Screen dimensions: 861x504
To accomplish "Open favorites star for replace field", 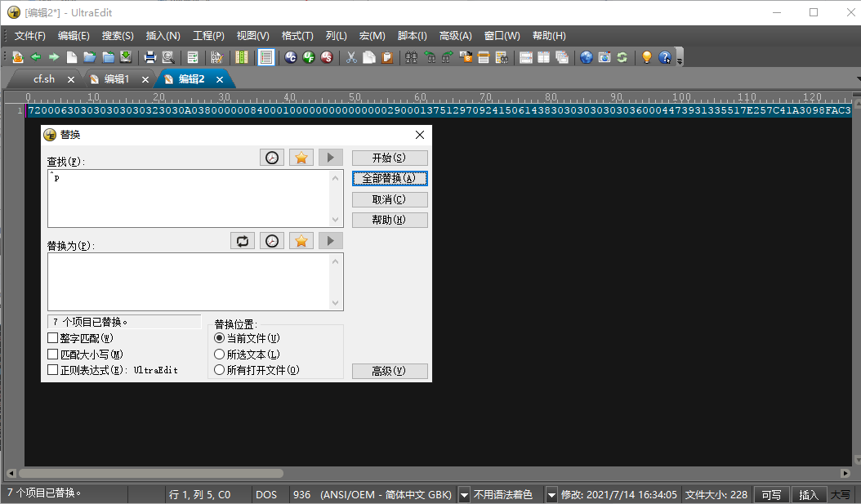I will click(301, 240).
